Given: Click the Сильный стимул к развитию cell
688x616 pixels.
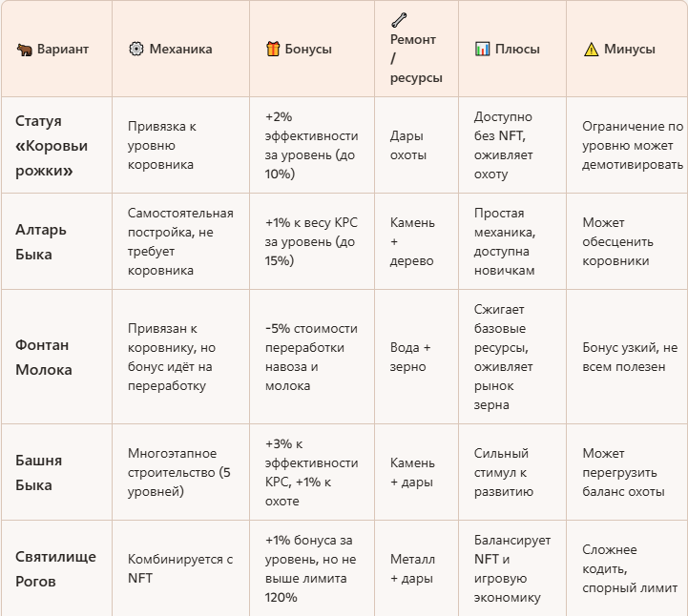Looking at the screenshot, I should [x=504, y=472].
